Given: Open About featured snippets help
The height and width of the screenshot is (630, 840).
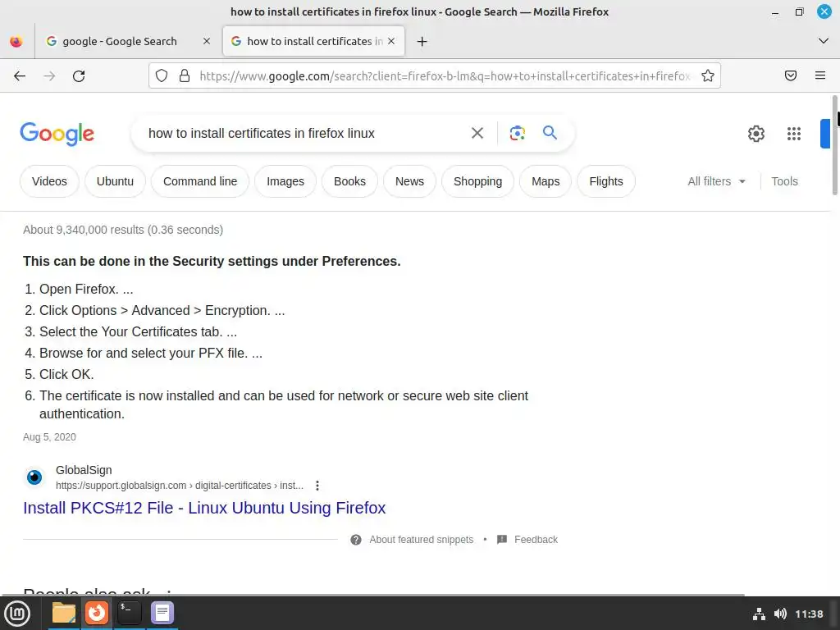Looking at the screenshot, I should pos(412,540).
